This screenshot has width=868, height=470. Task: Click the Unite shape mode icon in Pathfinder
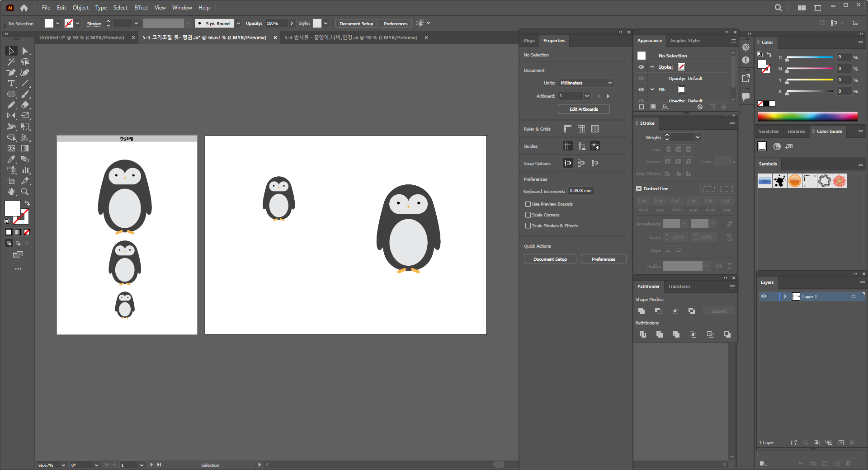(x=642, y=311)
